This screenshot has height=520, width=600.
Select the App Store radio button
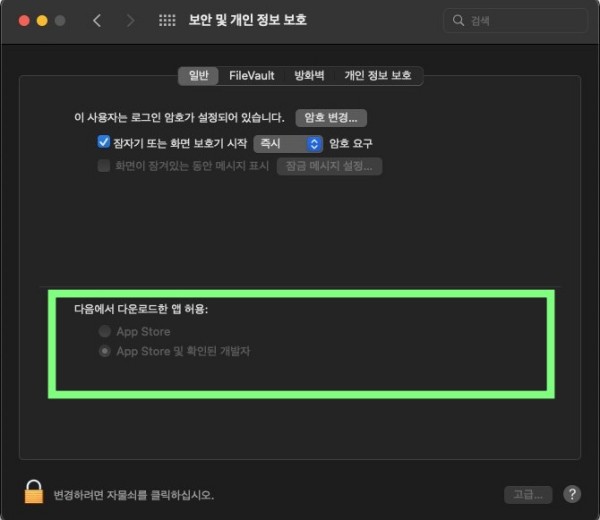pos(105,331)
